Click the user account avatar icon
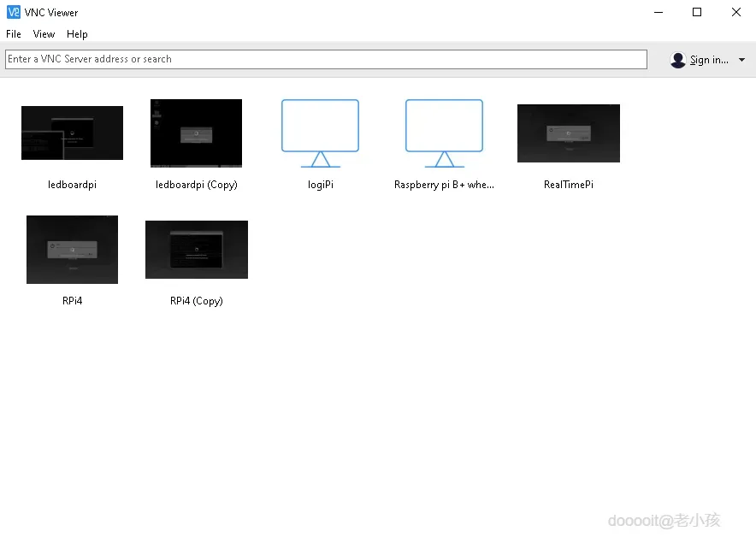The image size is (756, 537). pyautogui.click(x=678, y=60)
